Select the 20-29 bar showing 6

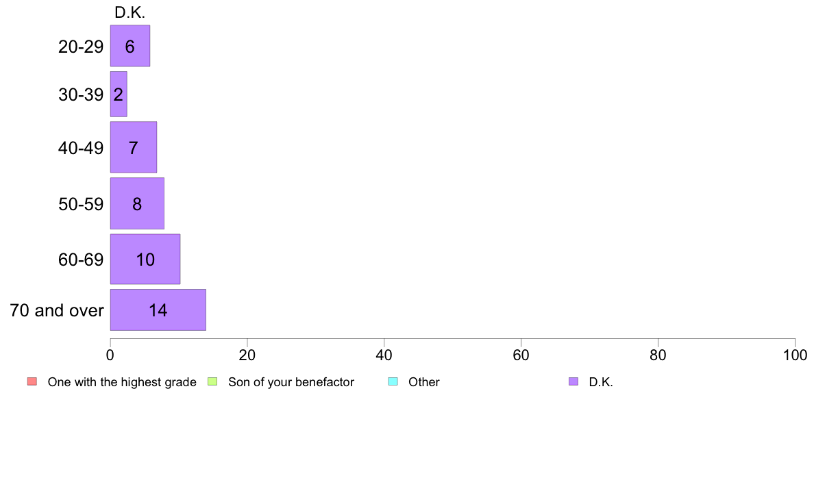129,46
